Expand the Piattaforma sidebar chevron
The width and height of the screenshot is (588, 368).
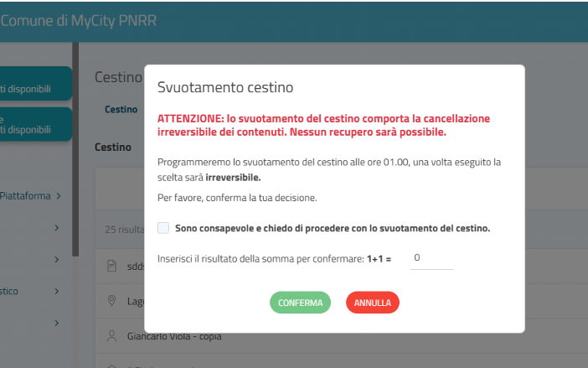(x=59, y=196)
